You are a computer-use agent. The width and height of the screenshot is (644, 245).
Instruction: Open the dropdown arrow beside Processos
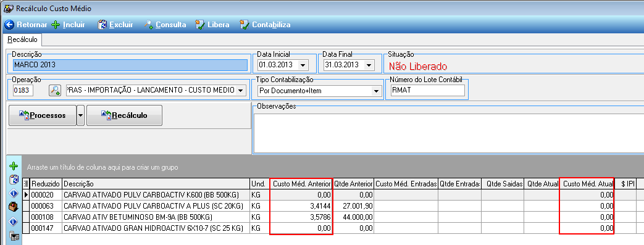click(x=80, y=115)
